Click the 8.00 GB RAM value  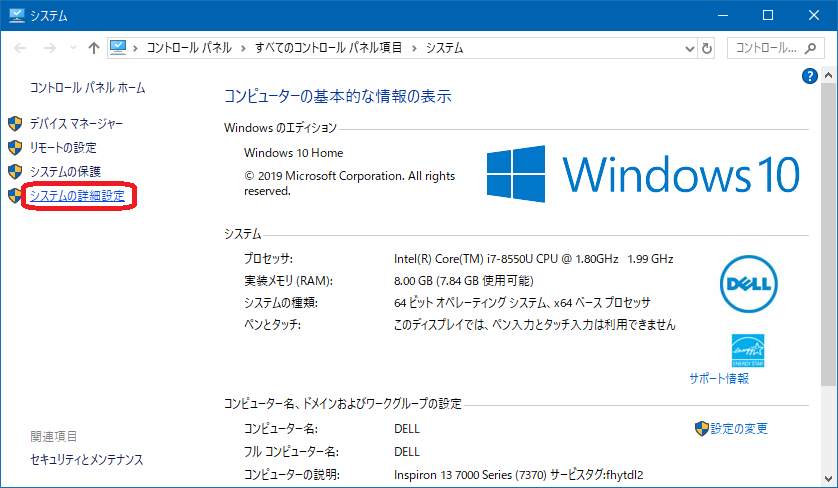pos(463,281)
